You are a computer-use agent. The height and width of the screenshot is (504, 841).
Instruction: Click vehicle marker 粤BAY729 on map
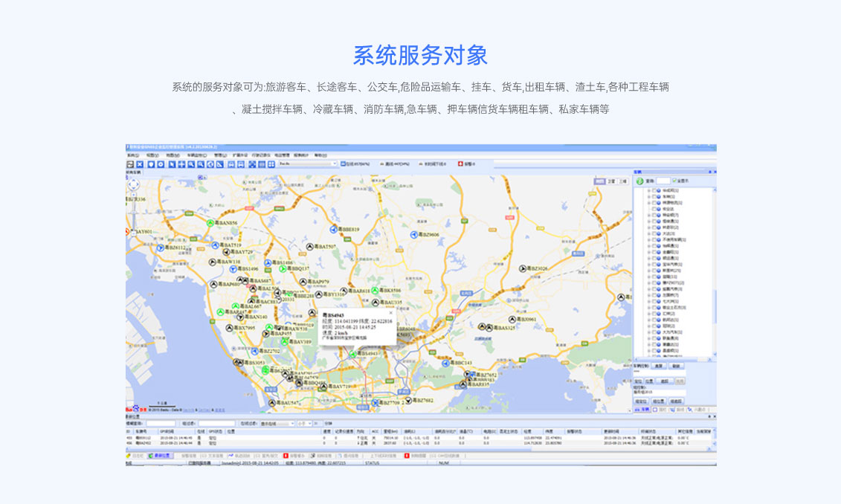coord(226,251)
